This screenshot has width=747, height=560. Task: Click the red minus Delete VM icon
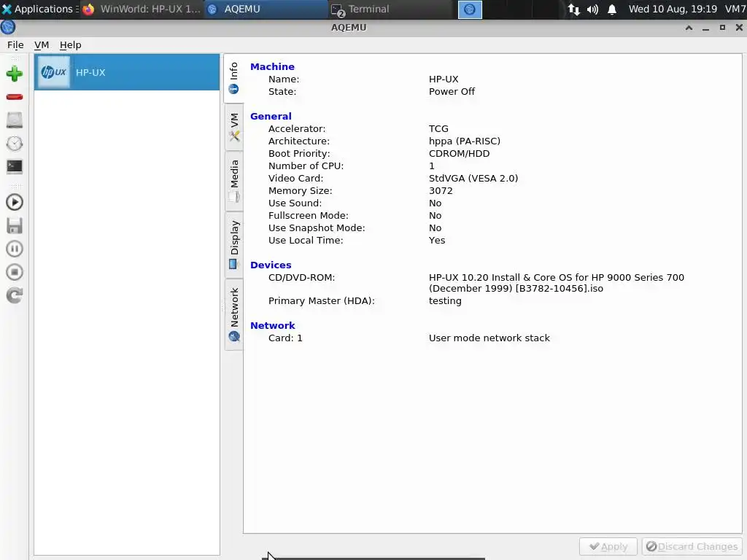[15, 97]
